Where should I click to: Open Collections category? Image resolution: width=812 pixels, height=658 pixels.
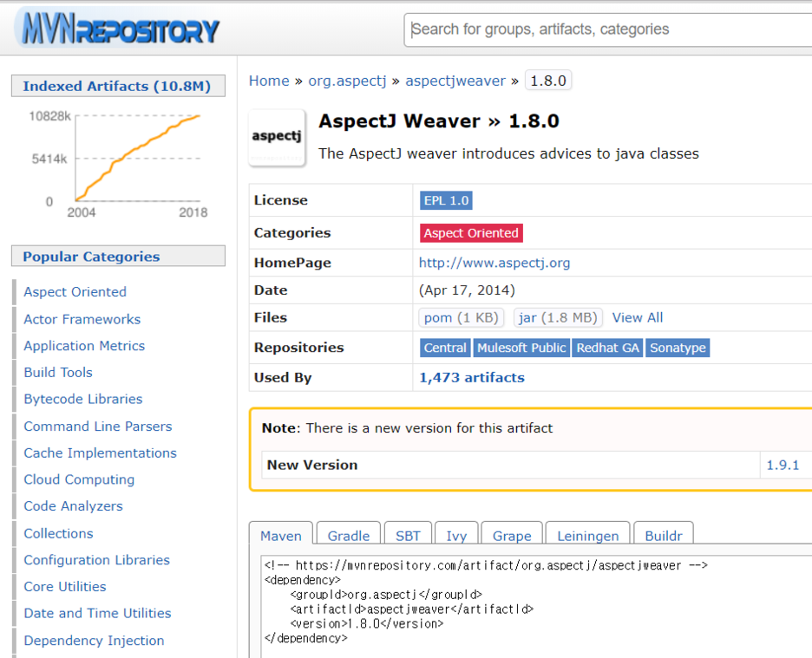(x=58, y=533)
